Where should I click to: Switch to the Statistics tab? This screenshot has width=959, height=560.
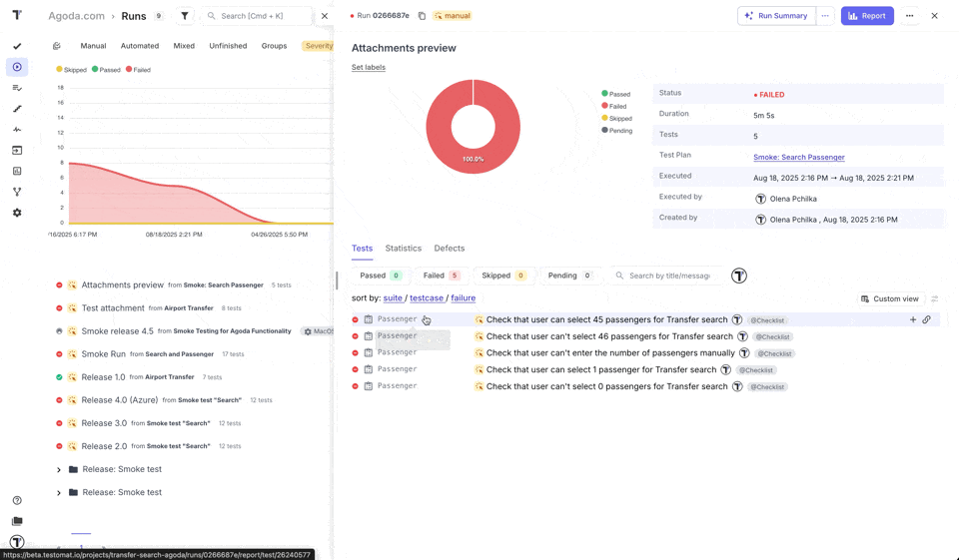point(404,249)
